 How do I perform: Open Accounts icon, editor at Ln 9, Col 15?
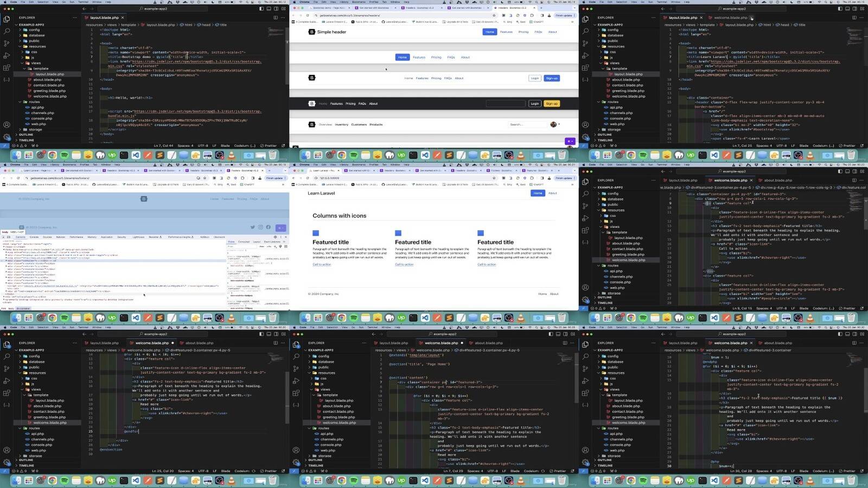[585, 288]
